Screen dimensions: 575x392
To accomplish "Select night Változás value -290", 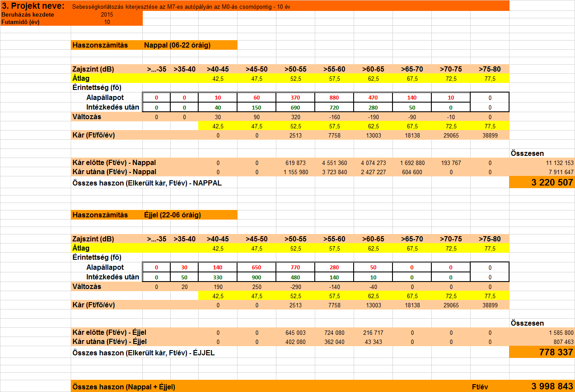I will pos(296,287).
